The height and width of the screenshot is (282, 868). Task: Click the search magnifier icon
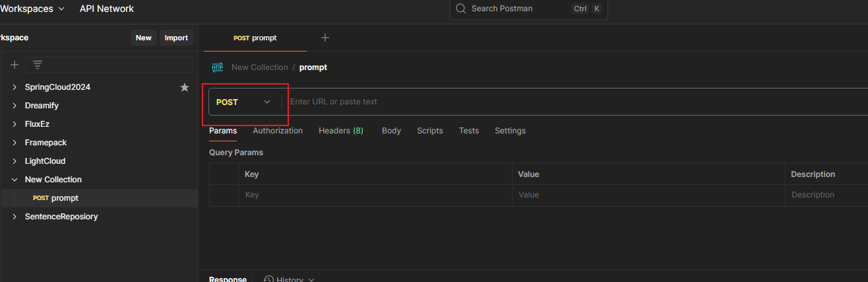click(461, 9)
